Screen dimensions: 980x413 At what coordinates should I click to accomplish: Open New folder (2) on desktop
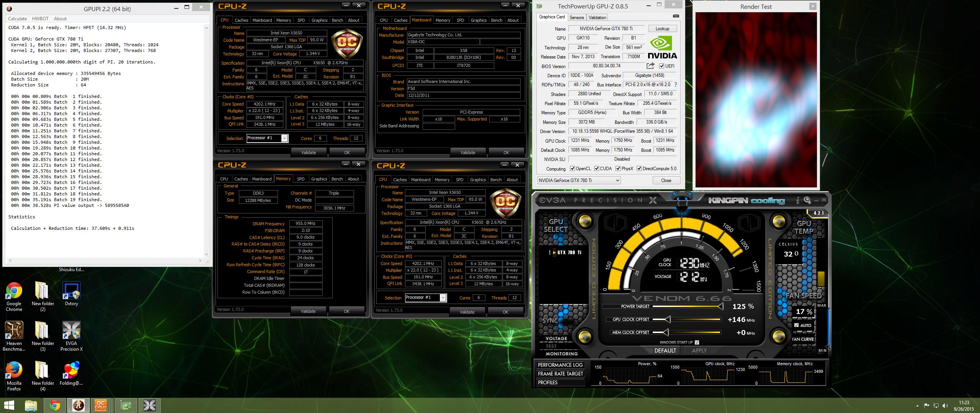pos(42,297)
